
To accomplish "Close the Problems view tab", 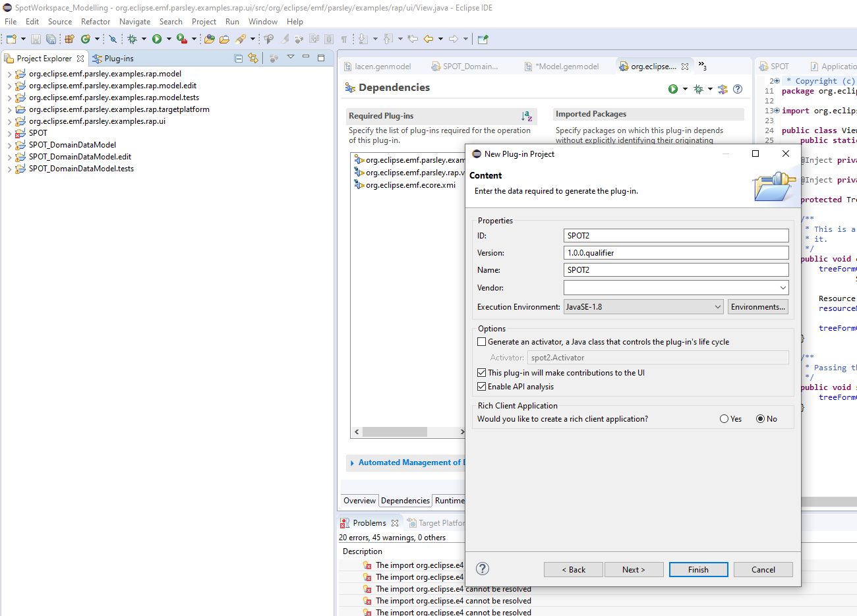I will pos(395,523).
